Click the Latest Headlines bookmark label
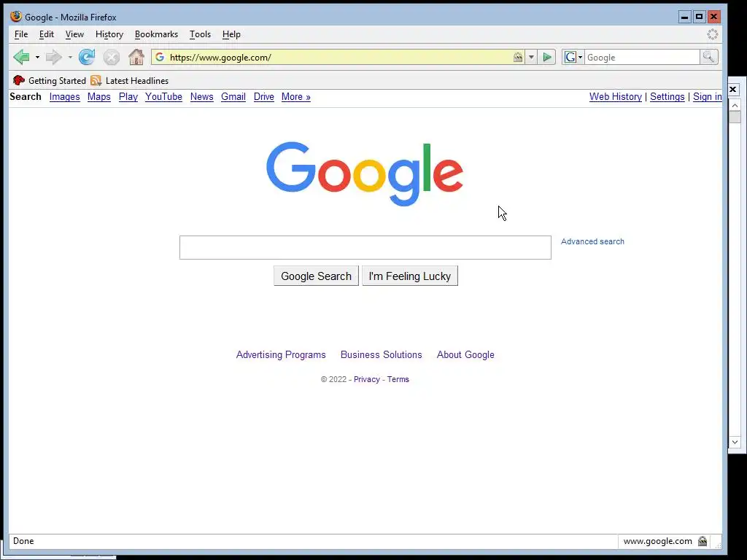The height and width of the screenshot is (560, 747). [x=137, y=80]
